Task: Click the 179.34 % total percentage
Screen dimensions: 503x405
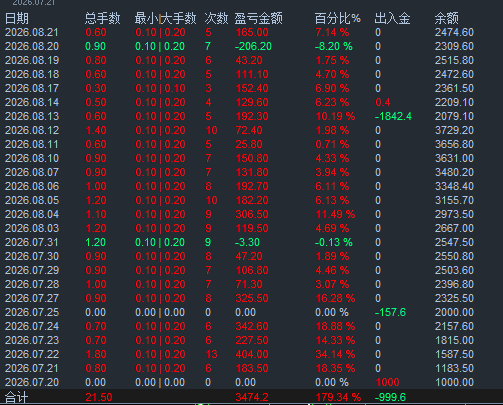Action: [x=338, y=397]
